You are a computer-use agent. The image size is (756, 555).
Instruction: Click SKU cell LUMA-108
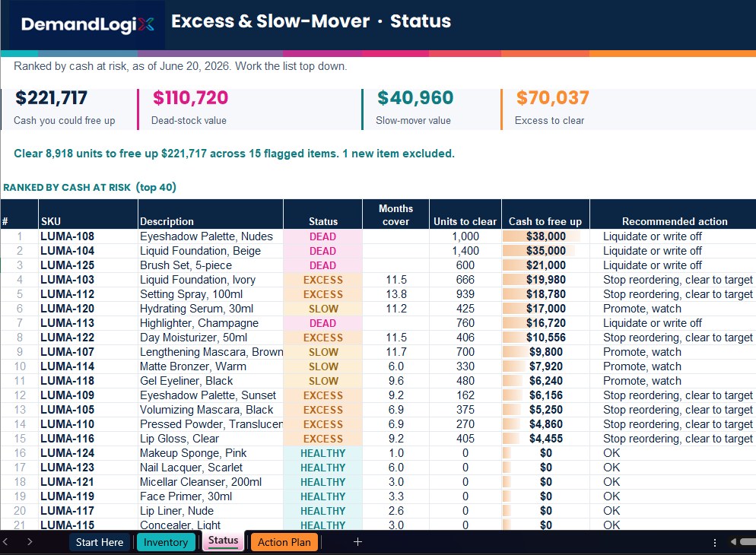point(88,236)
